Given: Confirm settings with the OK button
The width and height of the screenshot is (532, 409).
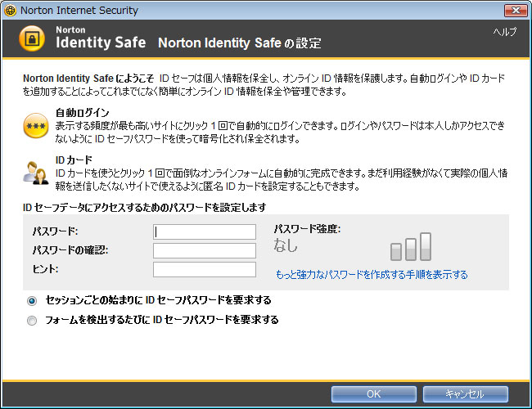Looking at the screenshot, I should pyautogui.click(x=374, y=394).
